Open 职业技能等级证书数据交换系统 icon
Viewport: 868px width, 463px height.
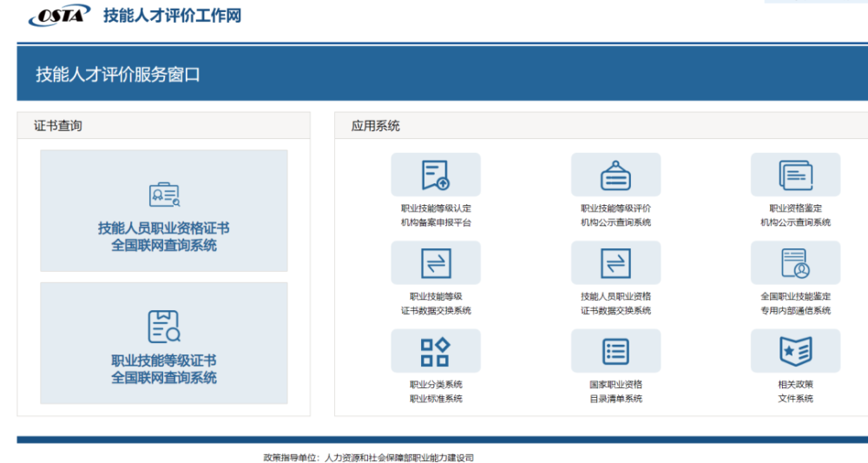tap(436, 262)
